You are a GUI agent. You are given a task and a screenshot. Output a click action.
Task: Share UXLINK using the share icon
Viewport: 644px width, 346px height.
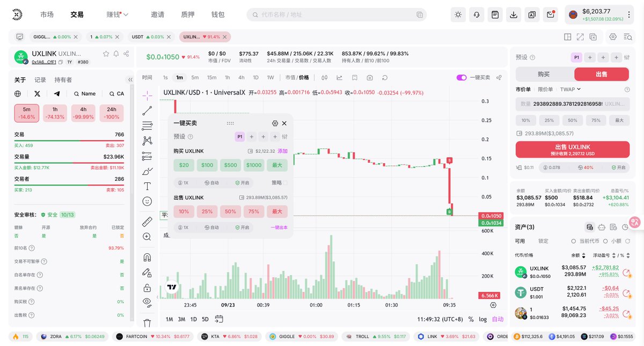click(126, 54)
